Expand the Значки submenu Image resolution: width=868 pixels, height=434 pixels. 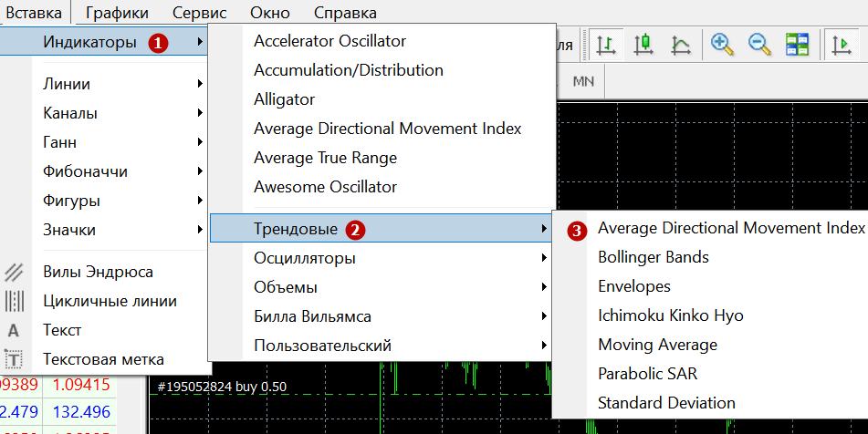[x=120, y=230]
